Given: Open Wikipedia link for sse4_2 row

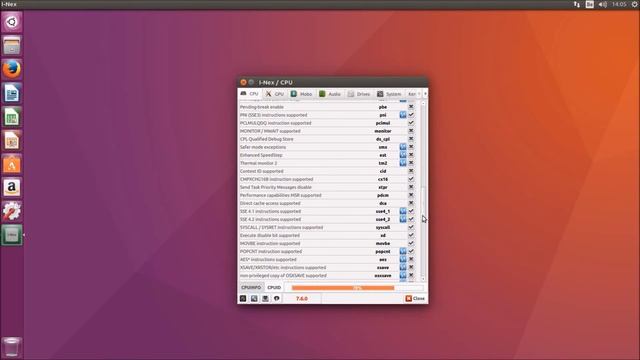Looking at the screenshot, I should pyautogui.click(x=402, y=219).
